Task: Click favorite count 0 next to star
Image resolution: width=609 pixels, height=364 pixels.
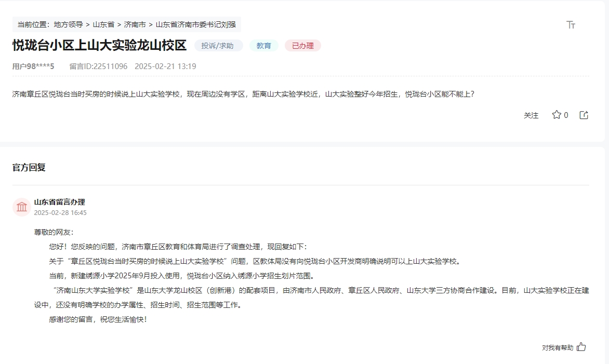Action: (x=566, y=115)
